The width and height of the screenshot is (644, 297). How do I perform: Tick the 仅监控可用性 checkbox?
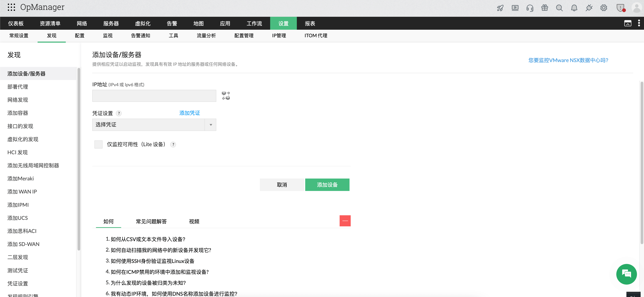coord(98,144)
